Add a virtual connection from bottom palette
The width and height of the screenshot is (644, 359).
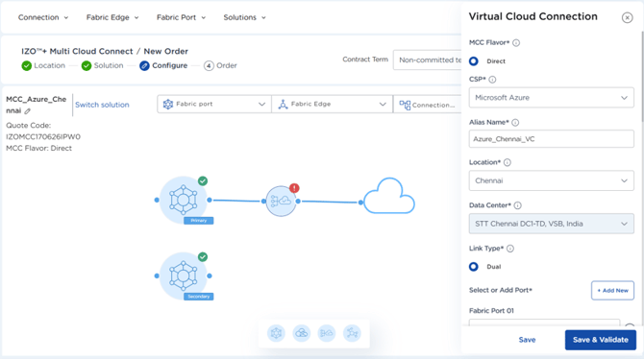point(327,333)
